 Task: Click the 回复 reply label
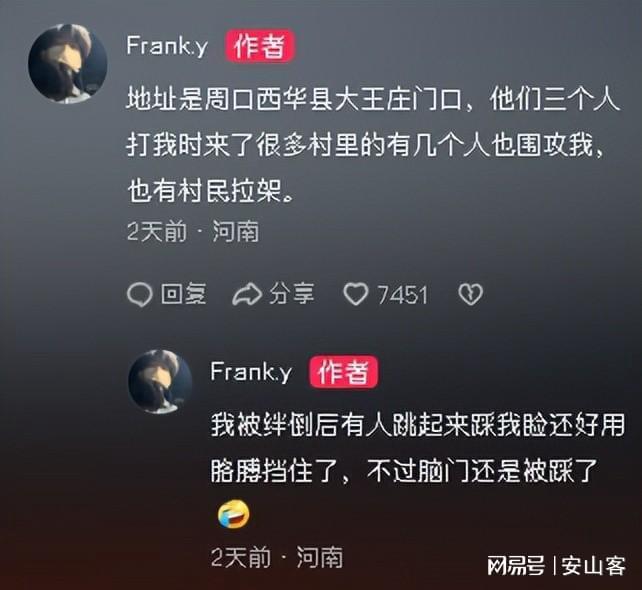[x=184, y=294]
